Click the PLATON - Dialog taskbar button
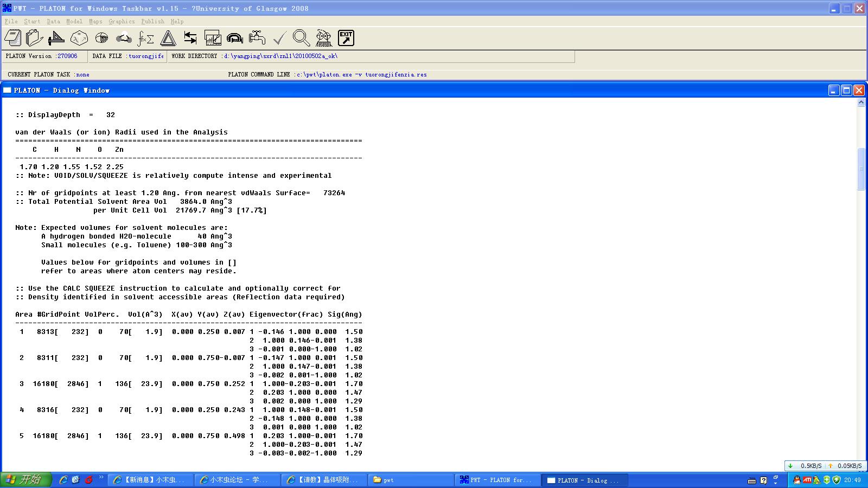The width and height of the screenshot is (868, 488). [x=584, y=480]
